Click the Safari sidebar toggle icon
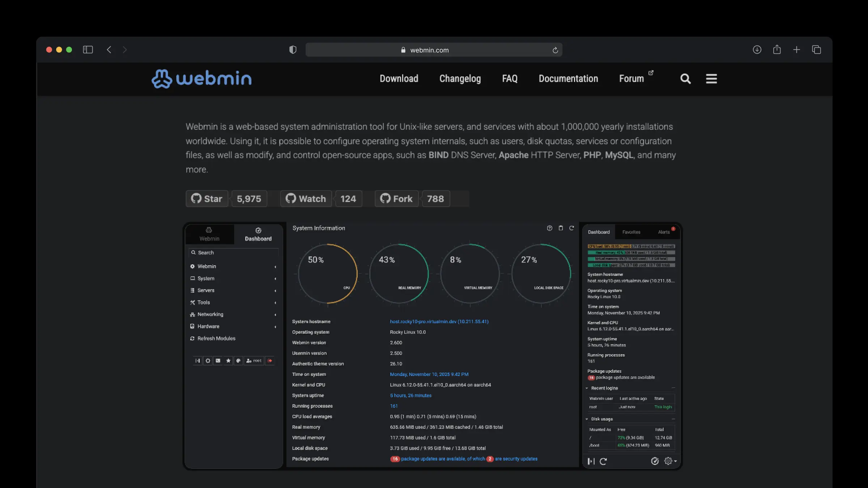 (88, 50)
